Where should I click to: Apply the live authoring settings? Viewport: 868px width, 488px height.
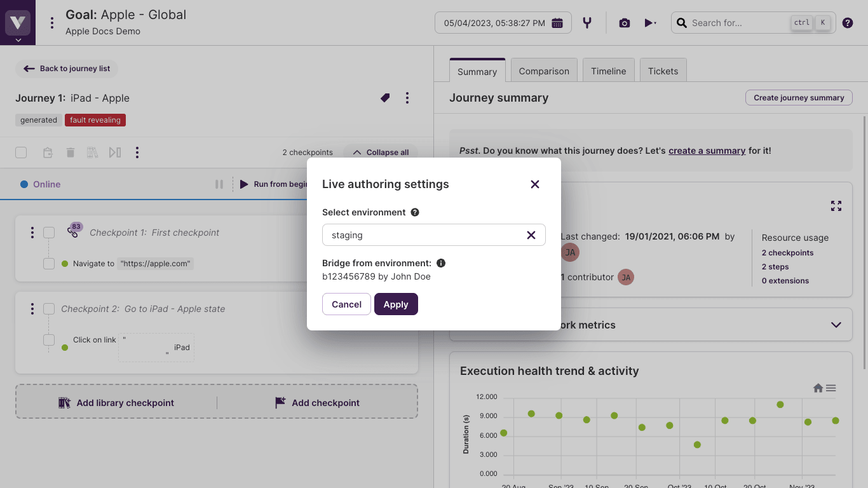(x=396, y=304)
